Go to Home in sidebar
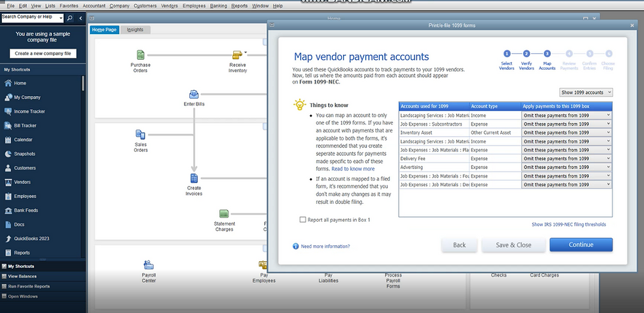 click(x=20, y=83)
